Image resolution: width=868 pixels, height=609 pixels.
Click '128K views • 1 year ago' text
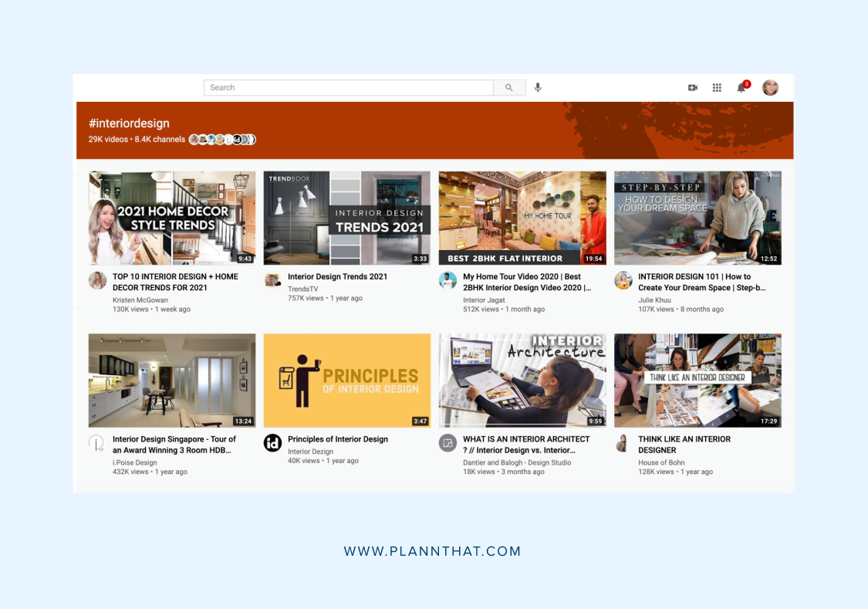click(x=675, y=472)
